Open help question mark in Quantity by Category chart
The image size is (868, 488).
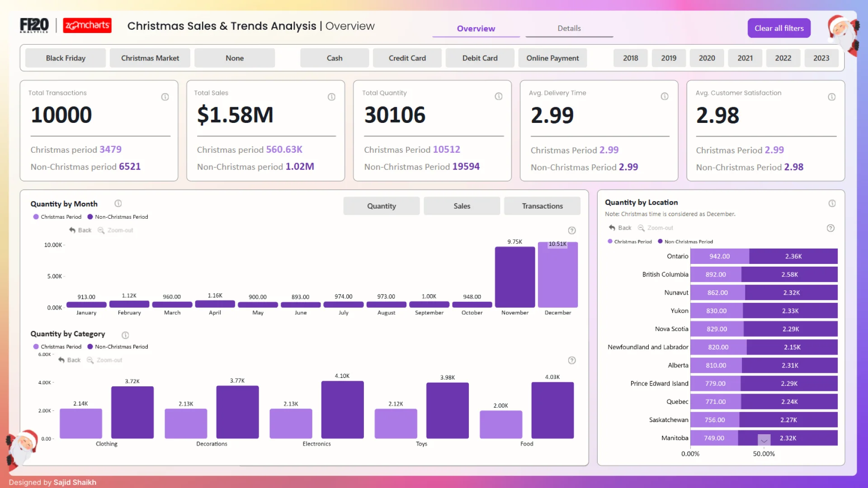572,360
